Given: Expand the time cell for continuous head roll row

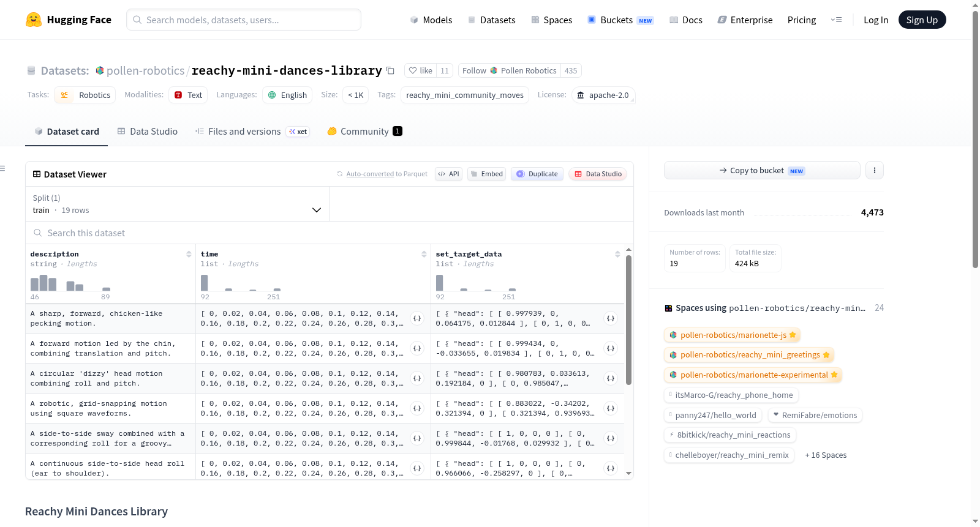Looking at the screenshot, I should pyautogui.click(x=417, y=468).
